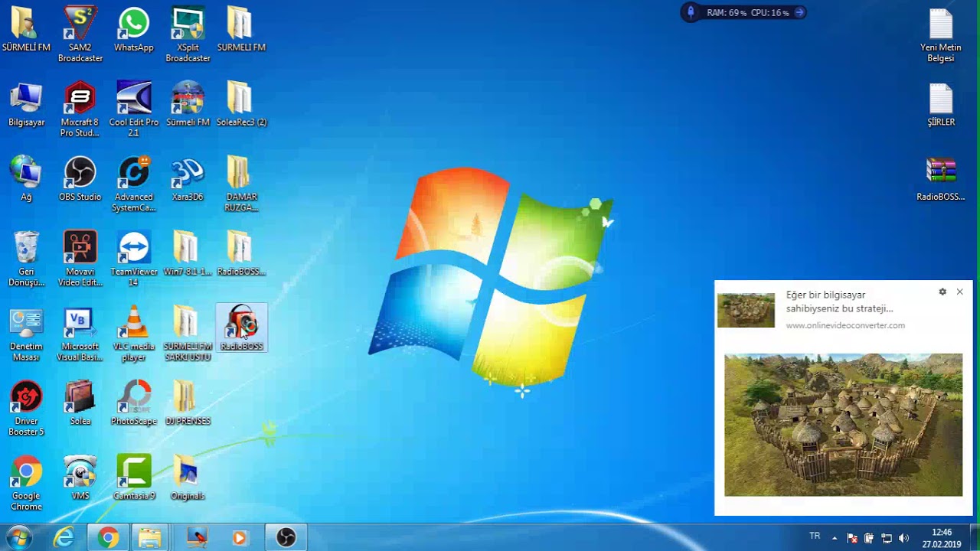Screen dimensions: 980x551
Task: Open the ŞİİRLER text file
Action: click(x=941, y=106)
